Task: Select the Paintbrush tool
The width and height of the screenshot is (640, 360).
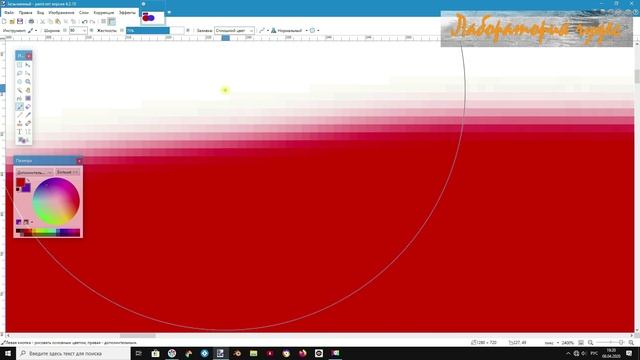Action: coord(19,107)
